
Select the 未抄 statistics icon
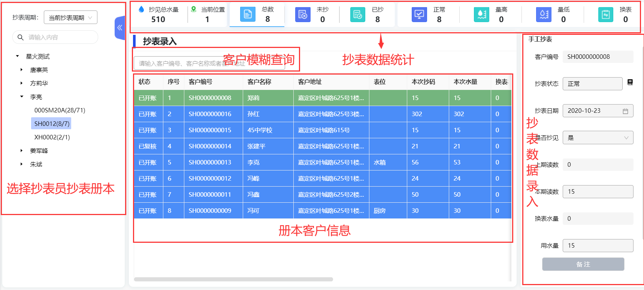[303, 15]
